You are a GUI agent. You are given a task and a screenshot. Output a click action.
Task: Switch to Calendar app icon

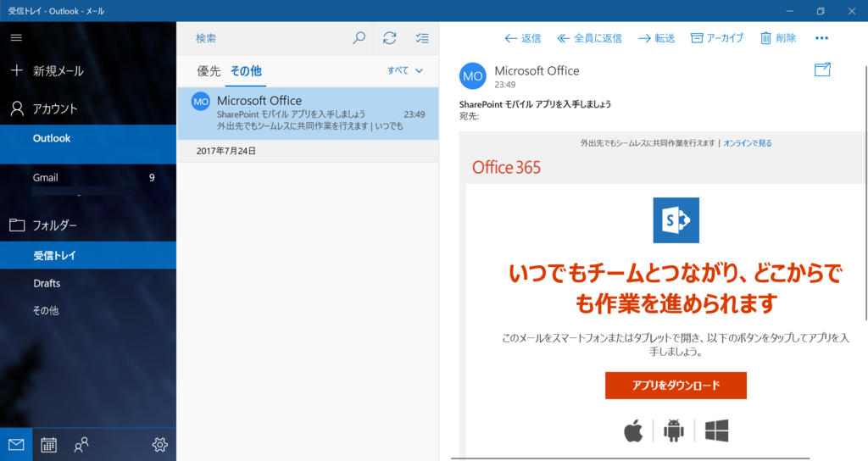[48, 444]
